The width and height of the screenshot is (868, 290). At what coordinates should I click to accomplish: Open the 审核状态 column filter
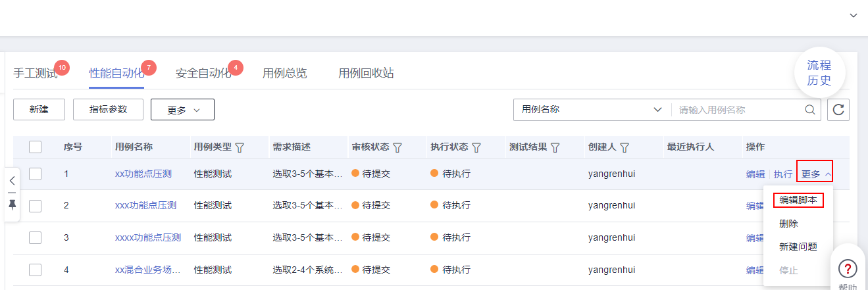[397, 147]
